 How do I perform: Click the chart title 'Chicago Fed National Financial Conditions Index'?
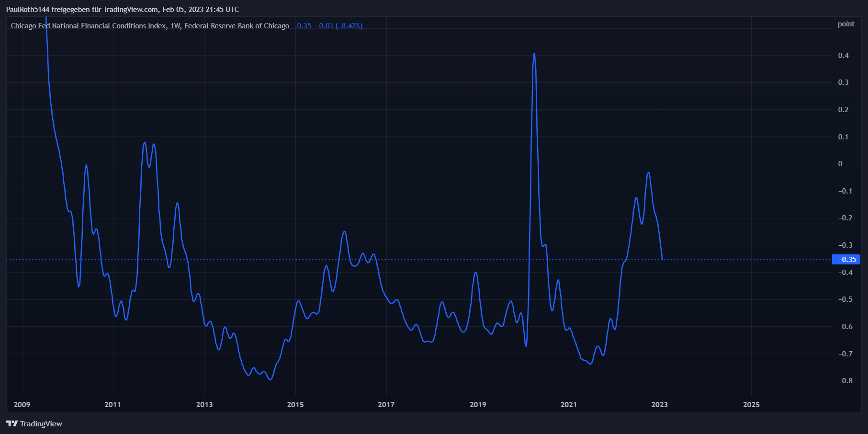click(x=89, y=26)
